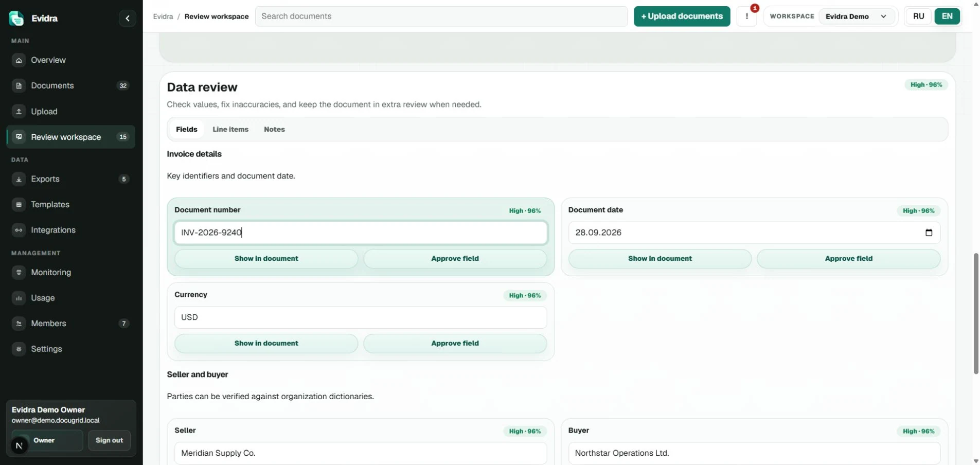Click the Evidra logo icon
Viewport: 980px width, 465px height.
coord(16,18)
